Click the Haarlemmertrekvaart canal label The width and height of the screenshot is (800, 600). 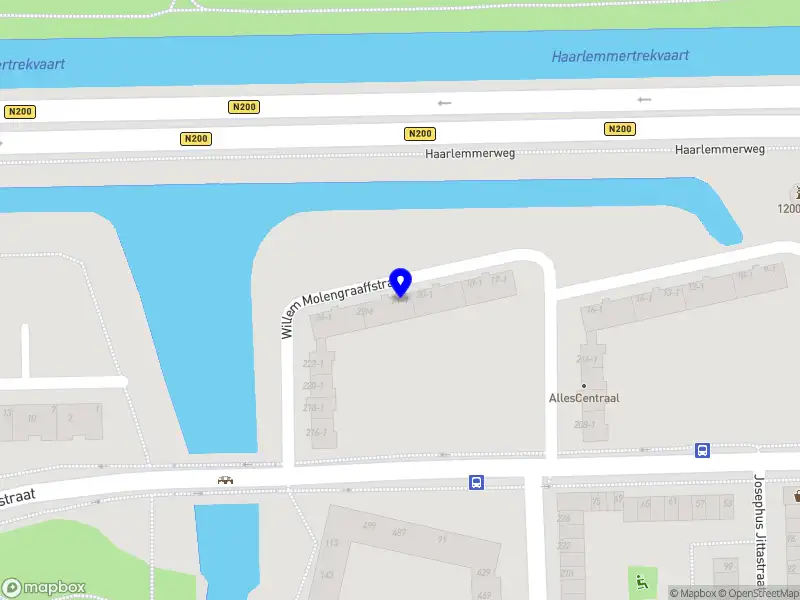(x=620, y=56)
